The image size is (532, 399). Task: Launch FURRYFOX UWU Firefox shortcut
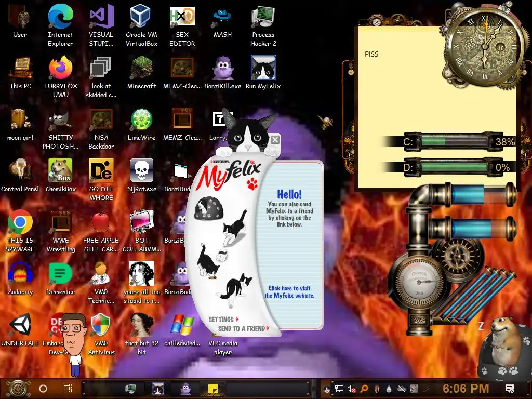(x=60, y=68)
